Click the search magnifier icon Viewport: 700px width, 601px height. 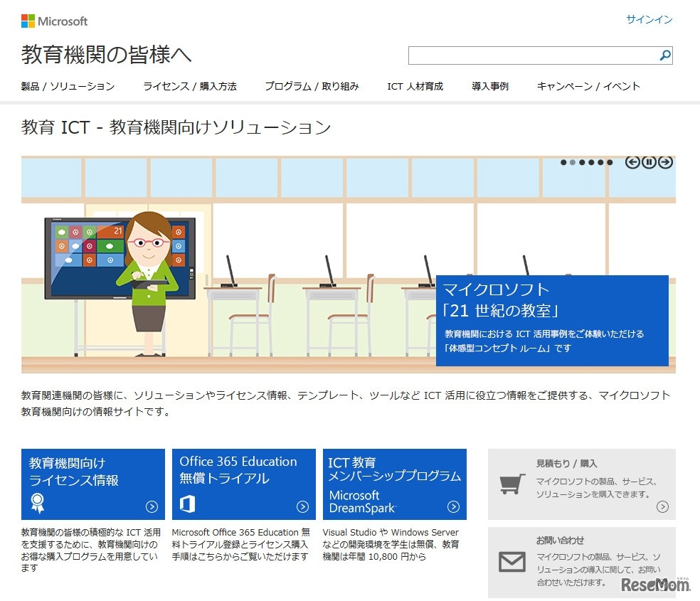(x=664, y=55)
